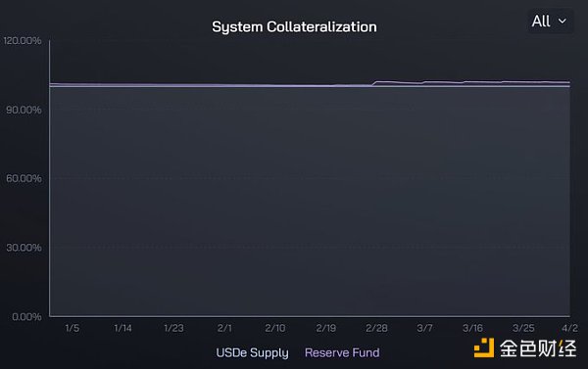Select the 2/28 date tick label

pyautogui.click(x=376, y=328)
